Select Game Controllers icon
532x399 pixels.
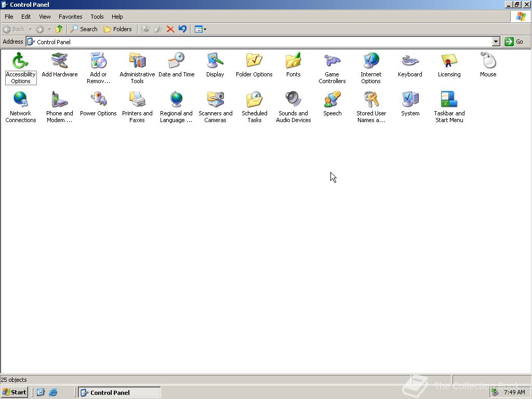pos(332,68)
